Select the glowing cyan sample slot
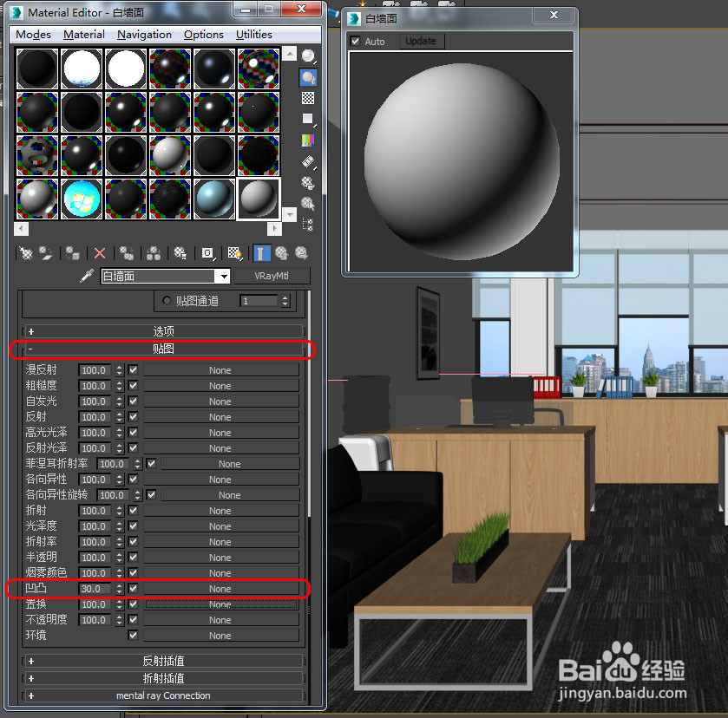728x718 pixels. click(x=82, y=199)
